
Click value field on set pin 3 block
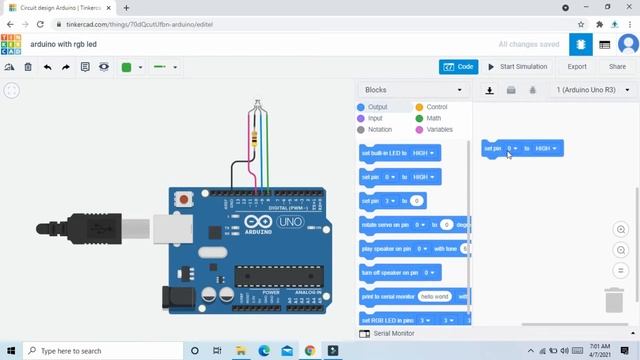[x=416, y=201]
